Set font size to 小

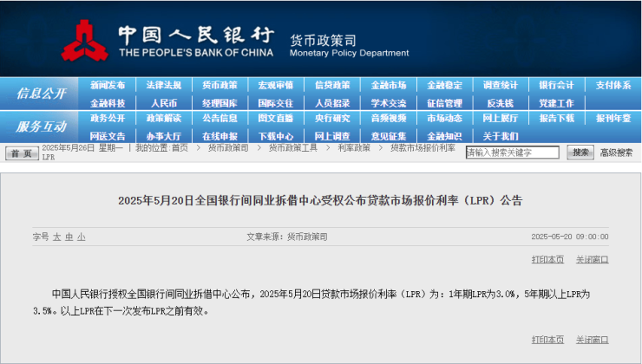tap(81, 237)
